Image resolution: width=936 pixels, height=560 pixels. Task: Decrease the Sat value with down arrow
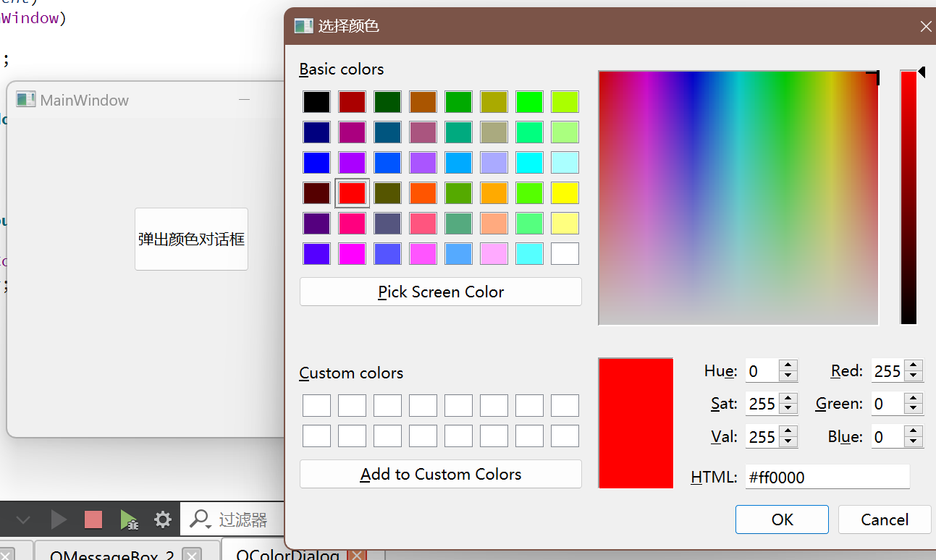[788, 409]
